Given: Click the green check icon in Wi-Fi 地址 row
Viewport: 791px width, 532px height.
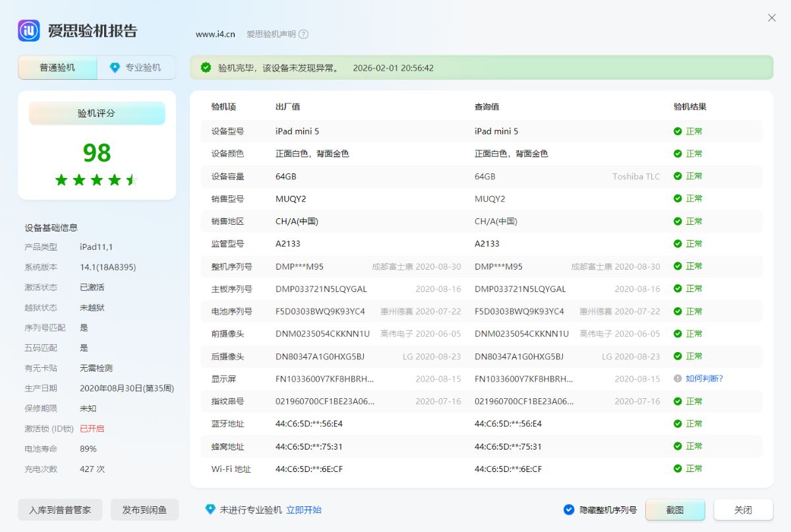Looking at the screenshot, I should coord(677,469).
